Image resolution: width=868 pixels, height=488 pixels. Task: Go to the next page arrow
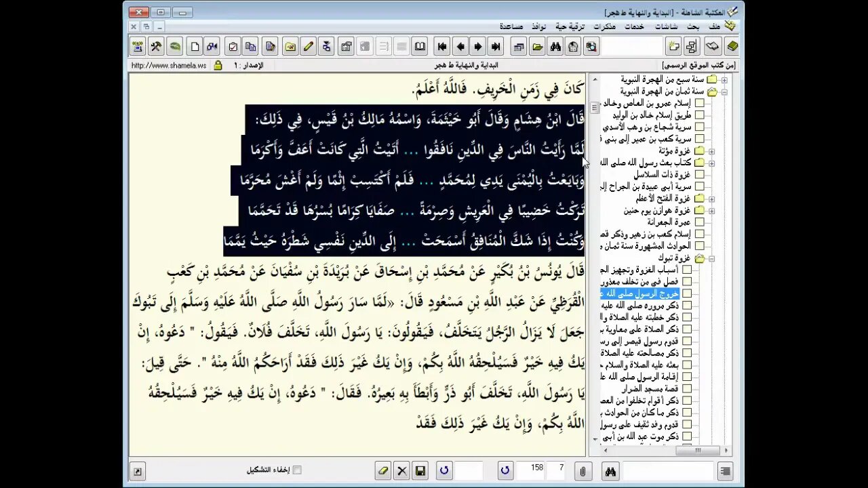[478, 47]
